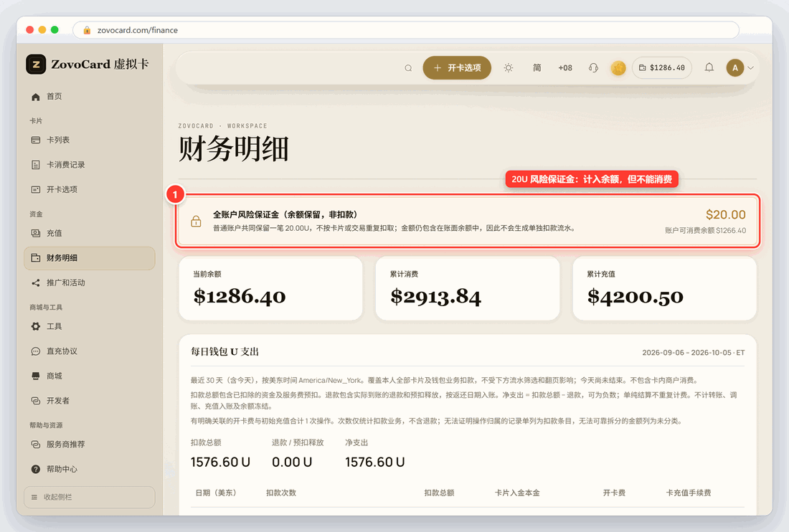Click the 开卡选项 gold button in top bar
Screen dimensions: 789x532
457,68
